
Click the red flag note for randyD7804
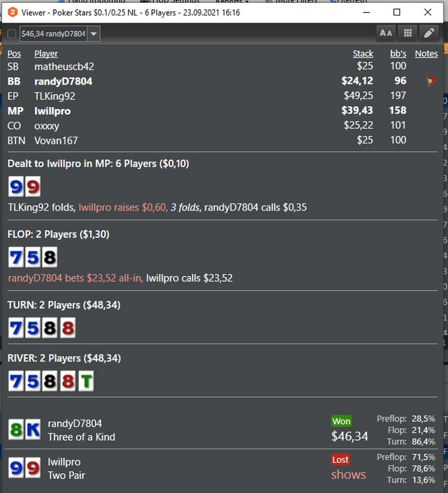(x=431, y=82)
